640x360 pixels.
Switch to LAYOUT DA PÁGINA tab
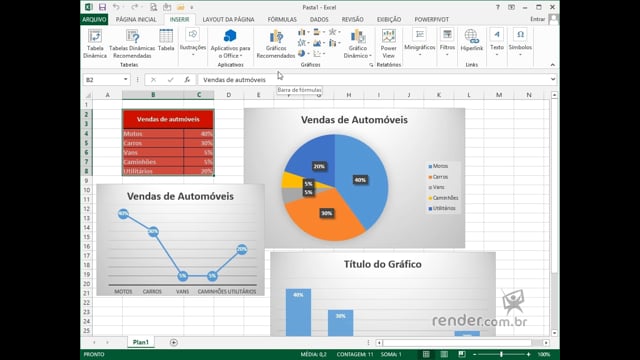(x=228, y=19)
